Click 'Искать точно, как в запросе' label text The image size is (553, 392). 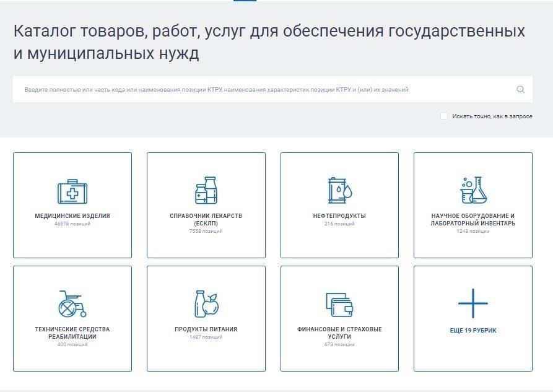pyautogui.click(x=492, y=116)
